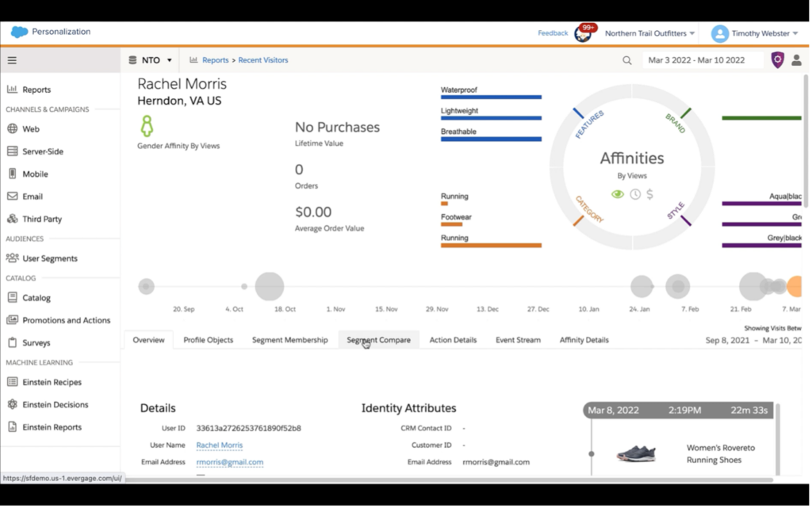
Task: Click the Breathable affinity bar
Action: (x=491, y=139)
